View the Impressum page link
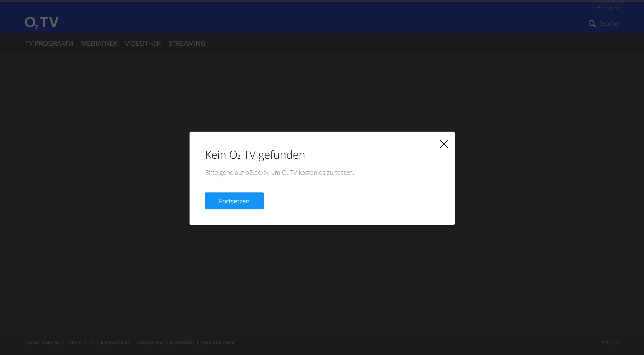Viewport: 644px width, 355px height. (182, 343)
